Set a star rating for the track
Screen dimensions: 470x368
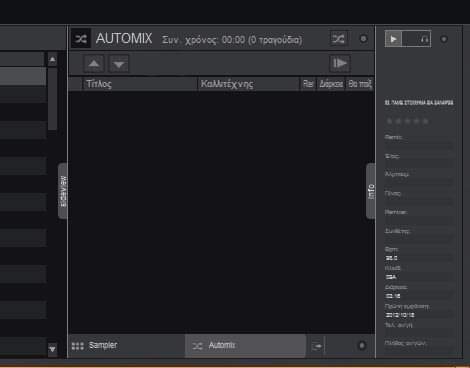point(407,121)
